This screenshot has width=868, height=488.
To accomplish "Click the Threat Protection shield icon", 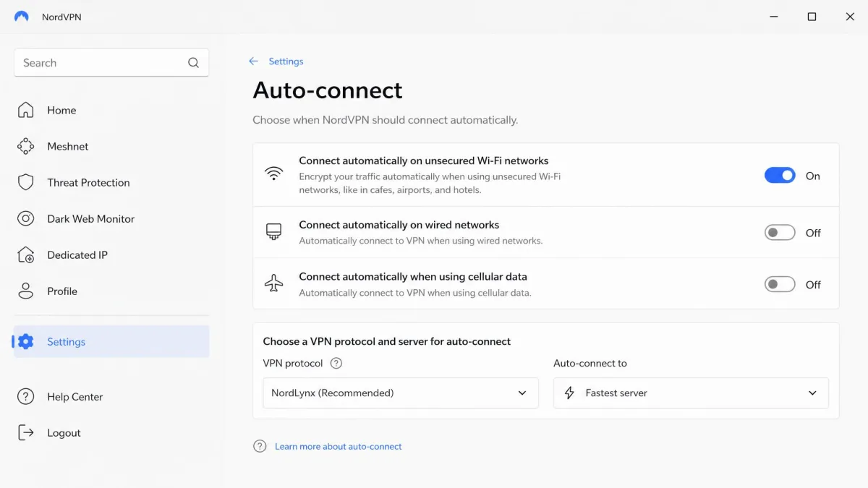I will [x=25, y=182].
